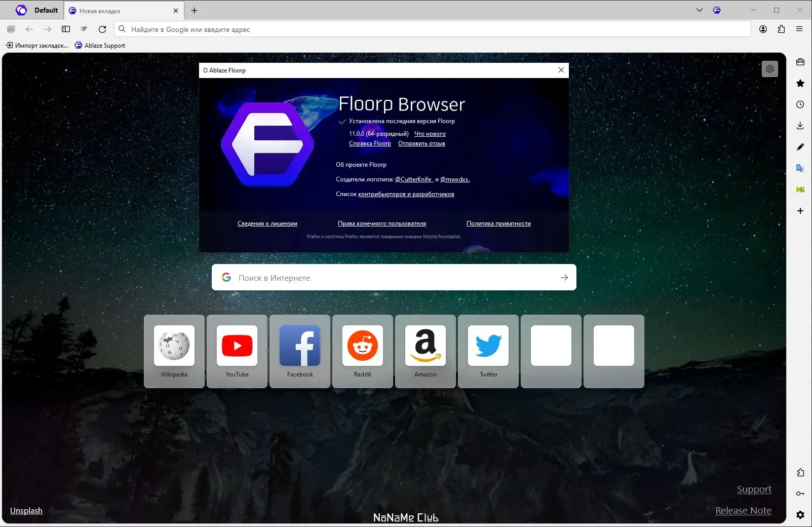Click the Floorp hexagon logo in the dialog
The width and height of the screenshot is (812, 527).
(267, 144)
